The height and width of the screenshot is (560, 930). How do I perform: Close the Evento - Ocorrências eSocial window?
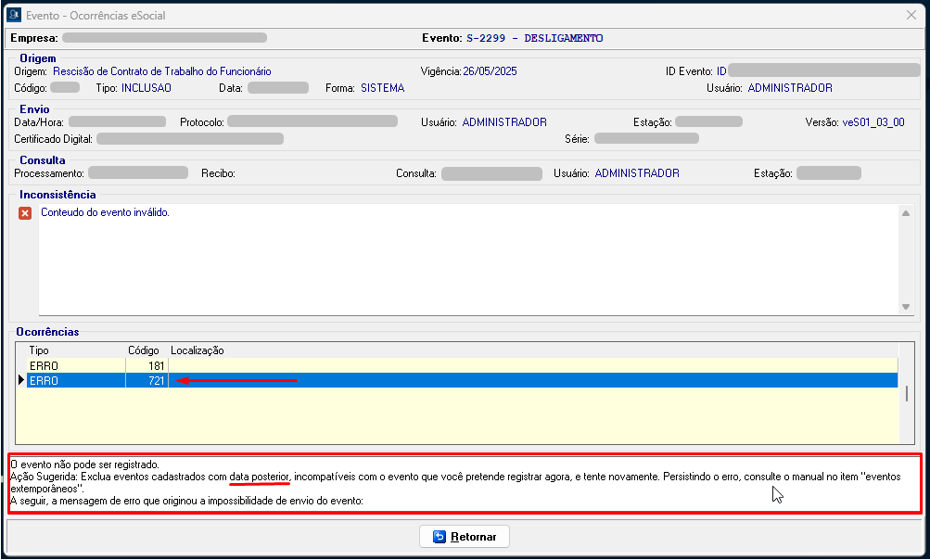tap(911, 15)
